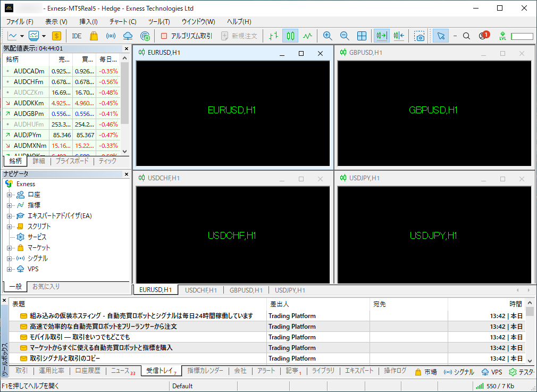
Task: Switch to USDJPY,H1 chart tab
Action: click(290, 290)
